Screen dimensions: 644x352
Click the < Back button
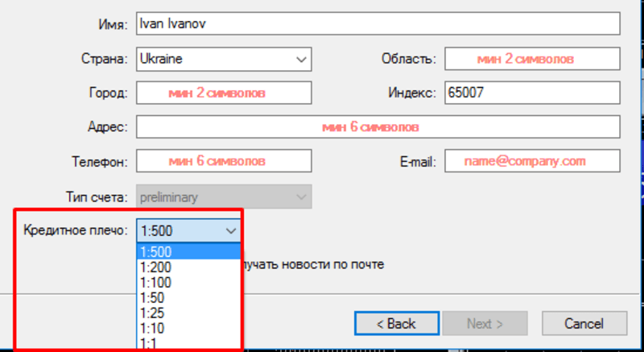pos(397,324)
